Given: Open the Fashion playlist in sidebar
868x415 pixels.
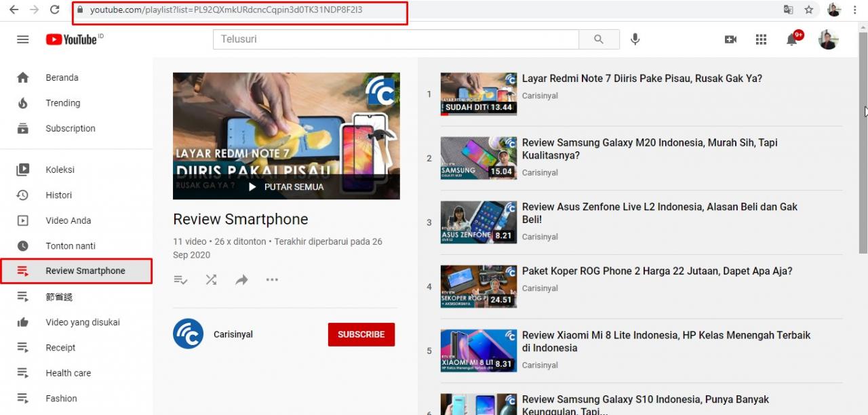Looking at the screenshot, I should 76,398.
